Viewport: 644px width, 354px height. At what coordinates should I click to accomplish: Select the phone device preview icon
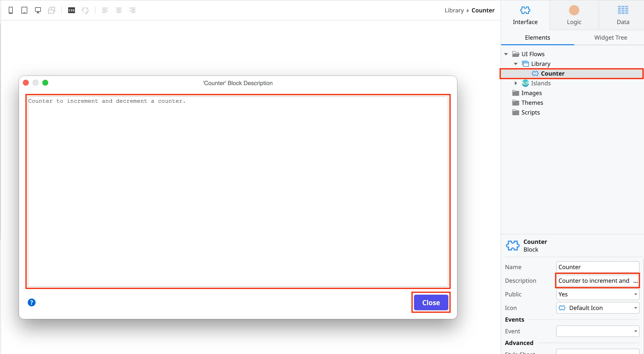[x=10, y=10]
